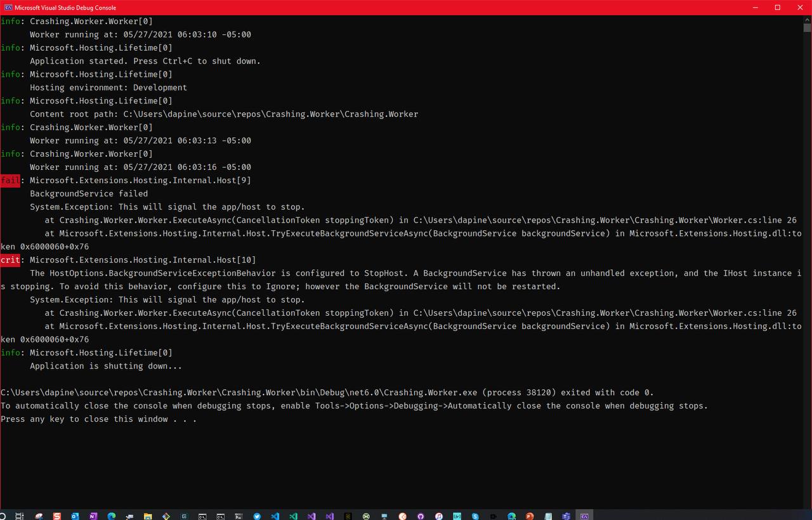Open PowerPoint from the taskbar

point(530,516)
